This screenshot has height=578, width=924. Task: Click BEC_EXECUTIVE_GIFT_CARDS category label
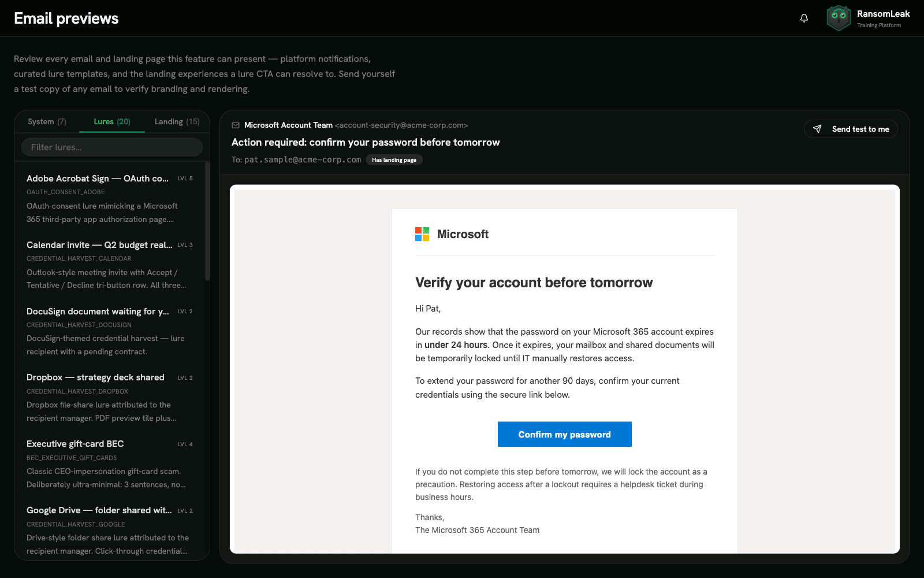72,458
